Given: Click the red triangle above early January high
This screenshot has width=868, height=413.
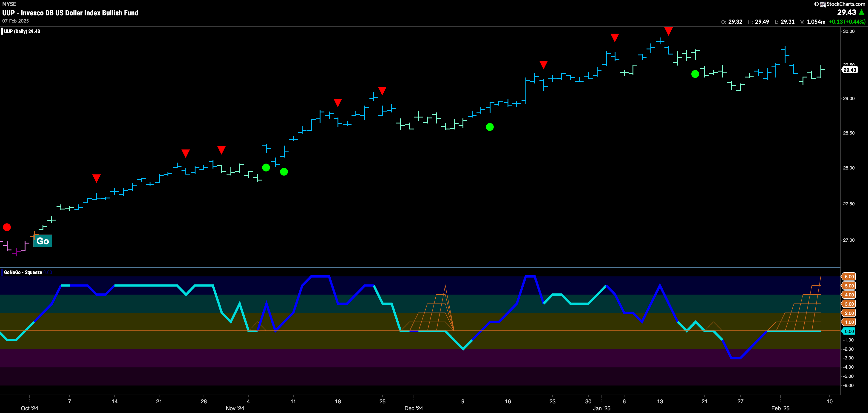Looking at the screenshot, I should tap(615, 37).
